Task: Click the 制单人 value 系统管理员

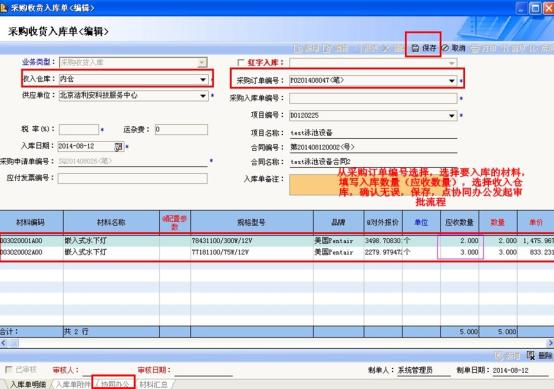Action: point(415,370)
